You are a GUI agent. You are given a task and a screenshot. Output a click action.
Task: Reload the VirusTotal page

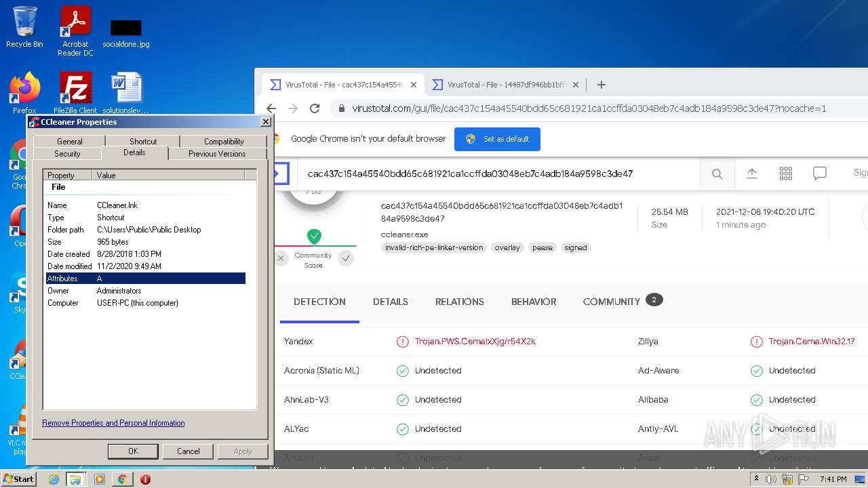click(x=315, y=108)
